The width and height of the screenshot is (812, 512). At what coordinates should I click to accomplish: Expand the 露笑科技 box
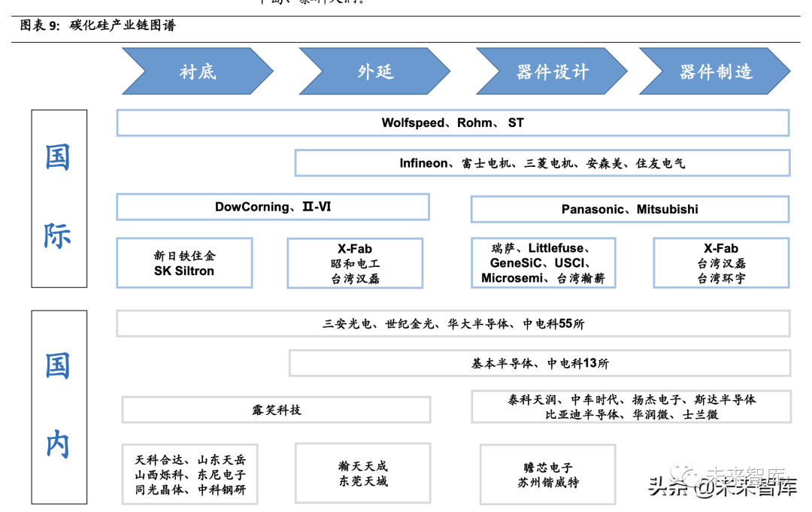click(x=275, y=409)
